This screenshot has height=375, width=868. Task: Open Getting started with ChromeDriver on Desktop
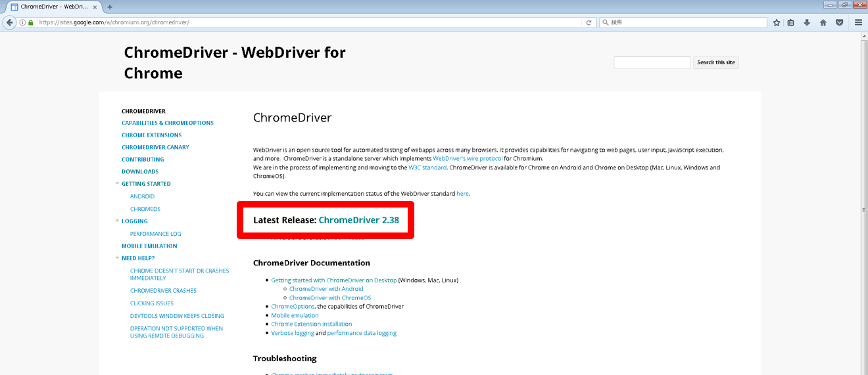coord(334,280)
